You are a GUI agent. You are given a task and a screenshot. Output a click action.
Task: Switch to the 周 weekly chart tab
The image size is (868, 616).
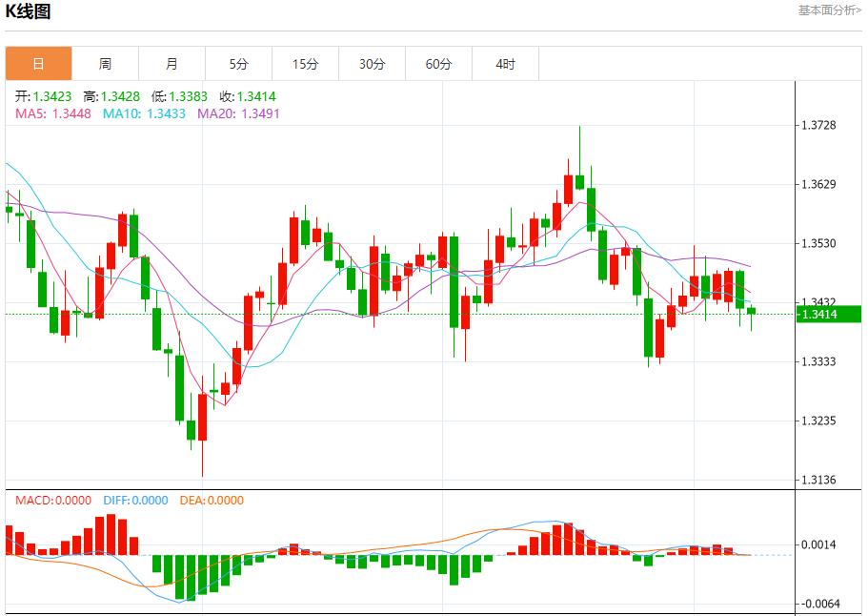pos(105,63)
